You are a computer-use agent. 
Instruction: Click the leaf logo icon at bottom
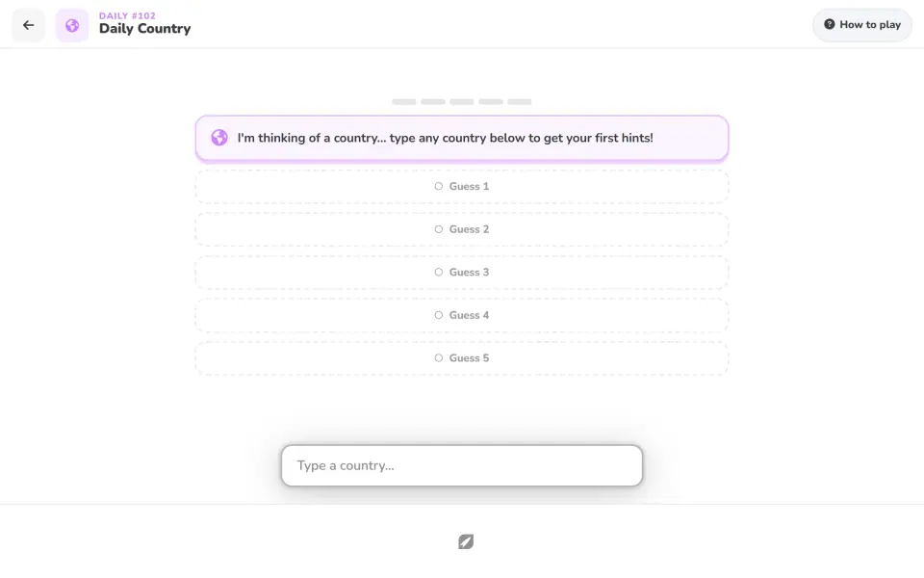pyautogui.click(x=466, y=541)
